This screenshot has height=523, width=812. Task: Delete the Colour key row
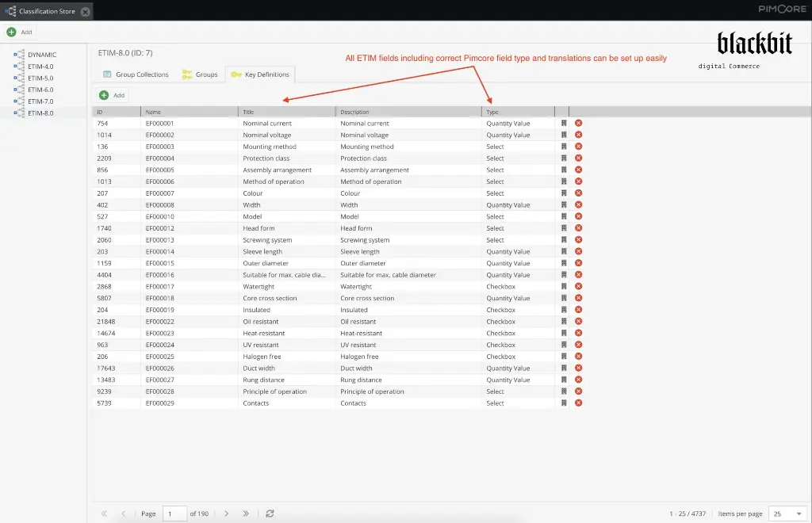tap(578, 193)
